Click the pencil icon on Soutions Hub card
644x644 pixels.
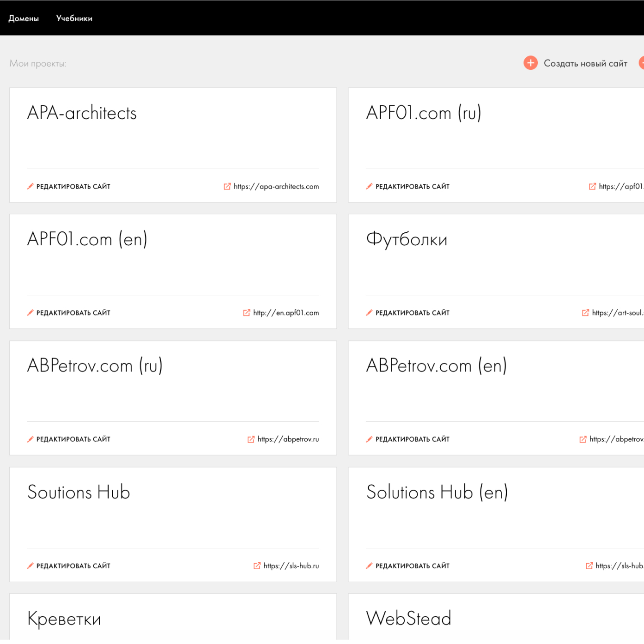pyautogui.click(x=30, y=565)
